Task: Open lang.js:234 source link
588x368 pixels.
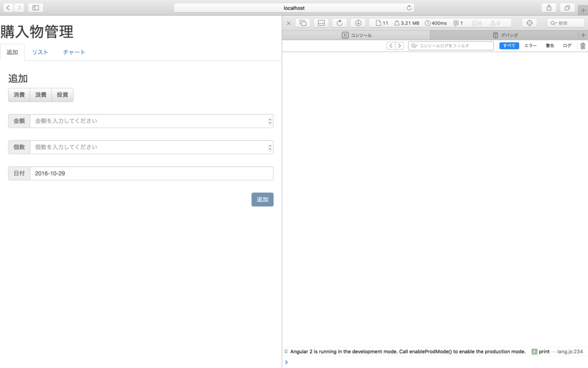Action: pyautogui.click(x=570, y=351)
